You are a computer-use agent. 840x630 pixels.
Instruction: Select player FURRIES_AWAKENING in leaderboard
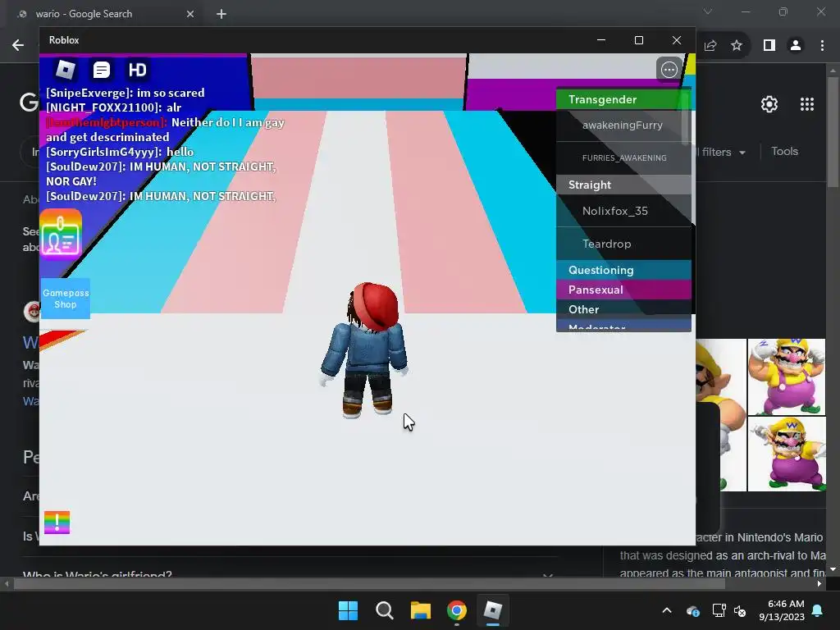623,158
